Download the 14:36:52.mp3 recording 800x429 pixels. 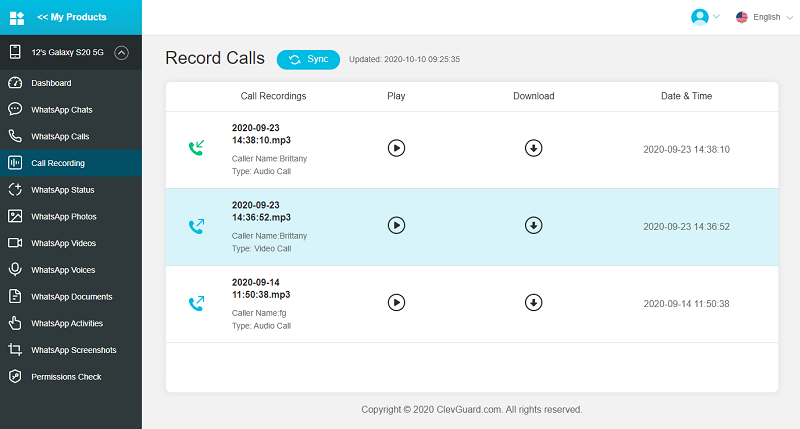pos(534,225)
